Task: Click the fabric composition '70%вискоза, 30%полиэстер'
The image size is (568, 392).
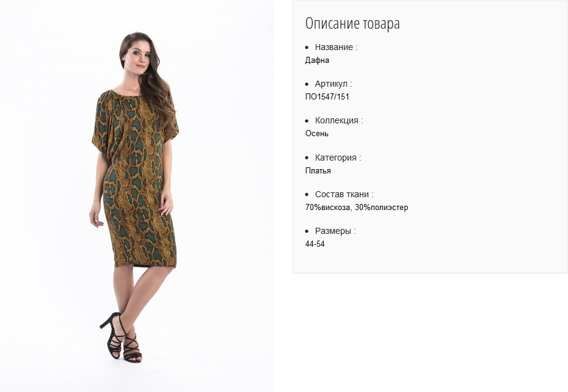Action: pyautogui.click(x=357, y=208)
